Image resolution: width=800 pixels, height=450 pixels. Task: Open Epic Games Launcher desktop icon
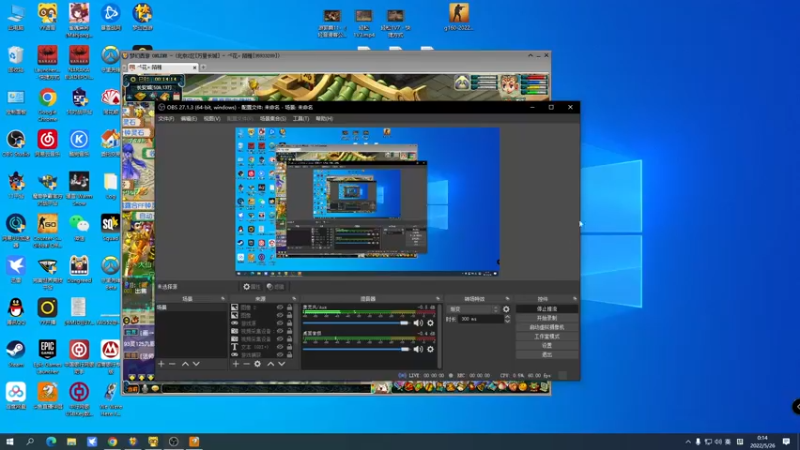point(47,350)
